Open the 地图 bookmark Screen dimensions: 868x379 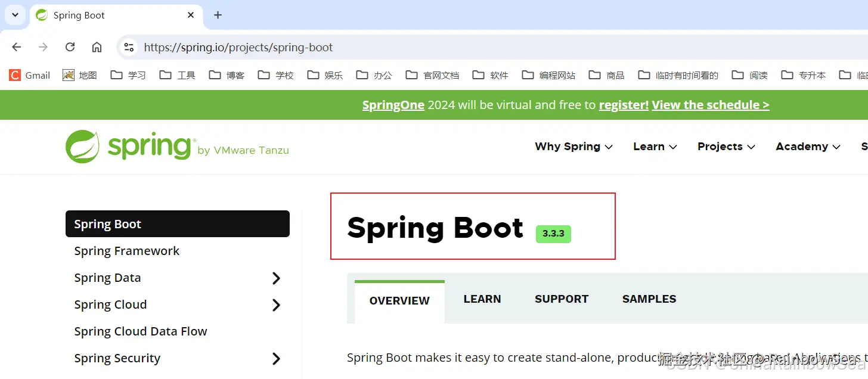[80, 75]
